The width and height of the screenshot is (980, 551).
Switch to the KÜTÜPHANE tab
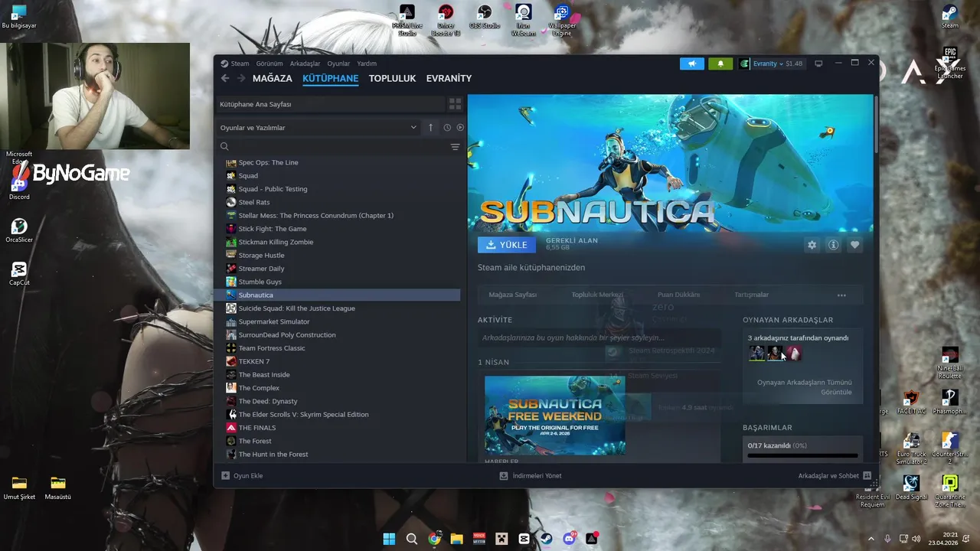click(x=330, y=78)
